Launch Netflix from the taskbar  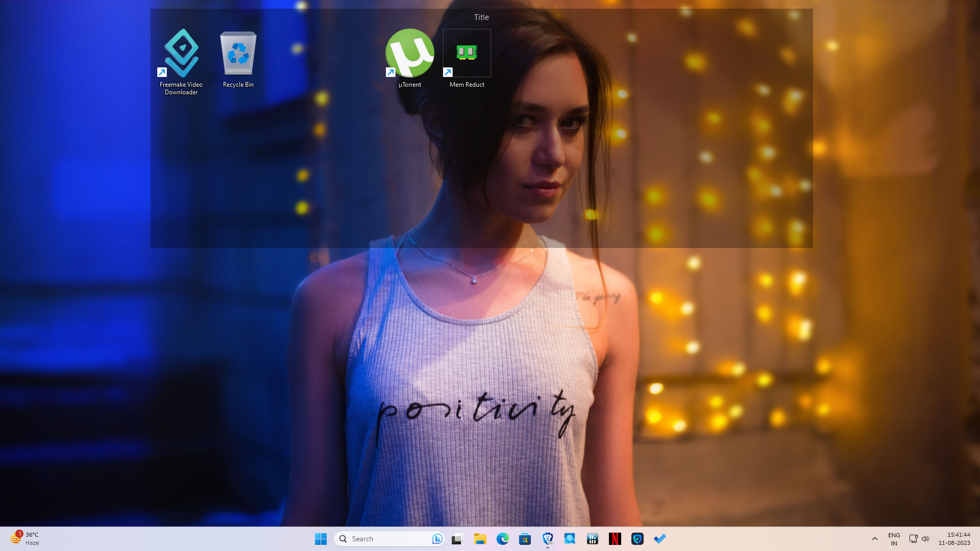point(615,539)
